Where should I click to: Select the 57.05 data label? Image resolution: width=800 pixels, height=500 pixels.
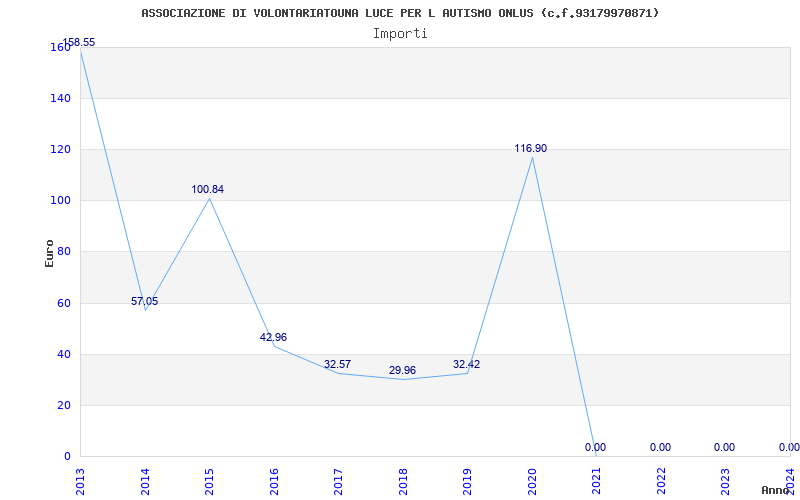144,301
